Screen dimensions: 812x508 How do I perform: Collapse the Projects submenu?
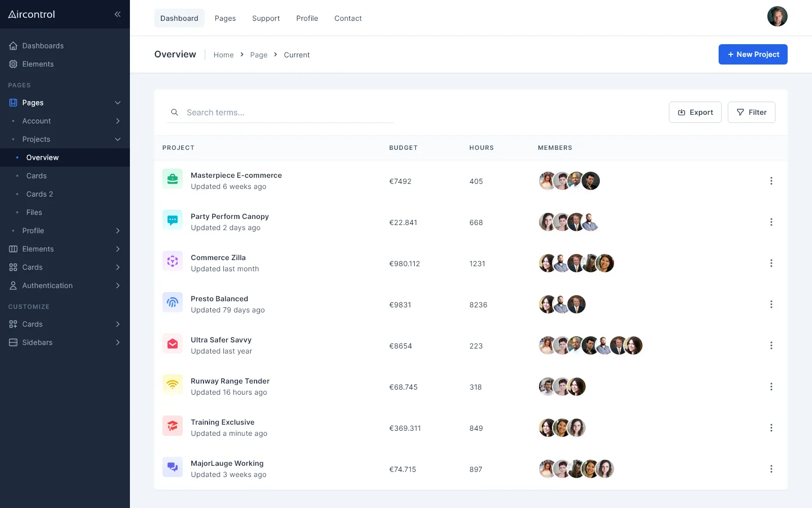pyautogui.click(x=118, y=139)
